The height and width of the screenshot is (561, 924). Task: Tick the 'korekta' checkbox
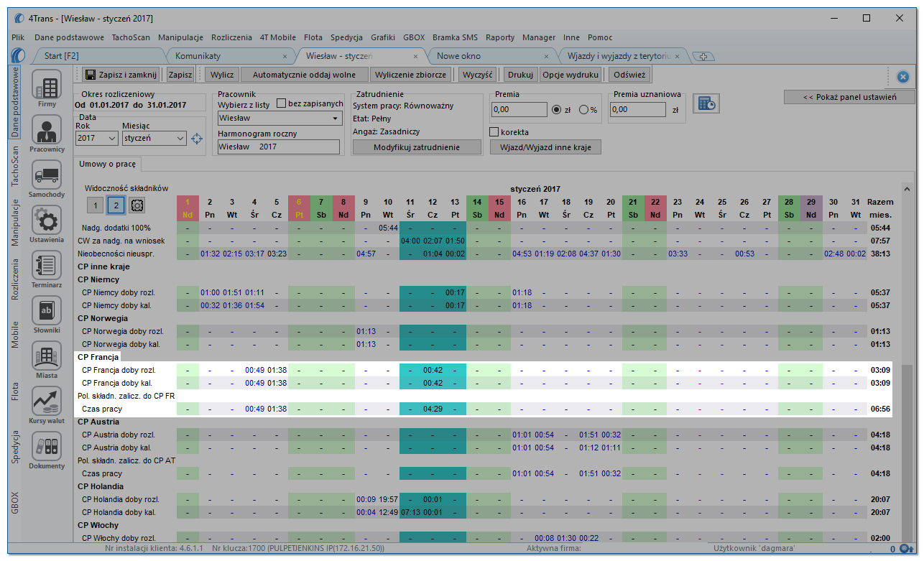coord(494,132)
